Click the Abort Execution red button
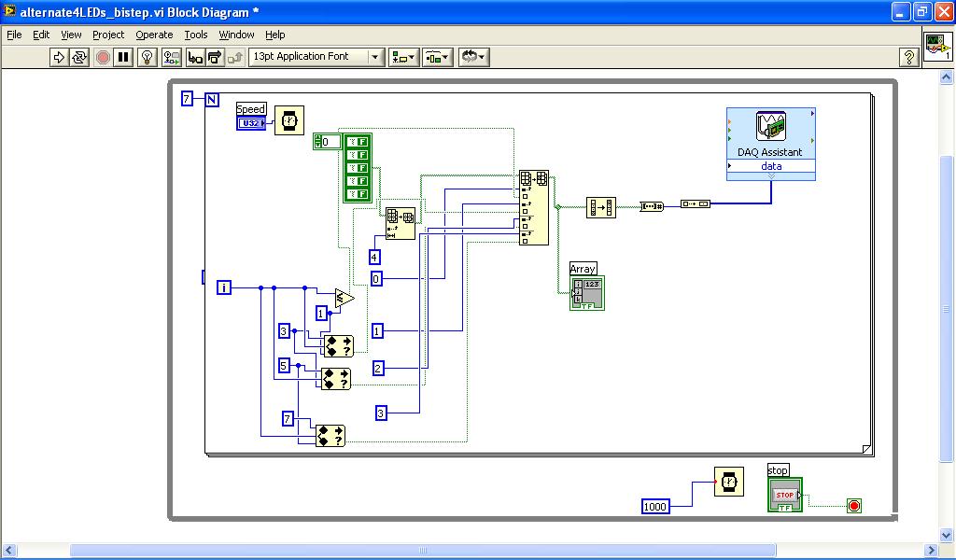The image size is (956, 560). [100, 56]
